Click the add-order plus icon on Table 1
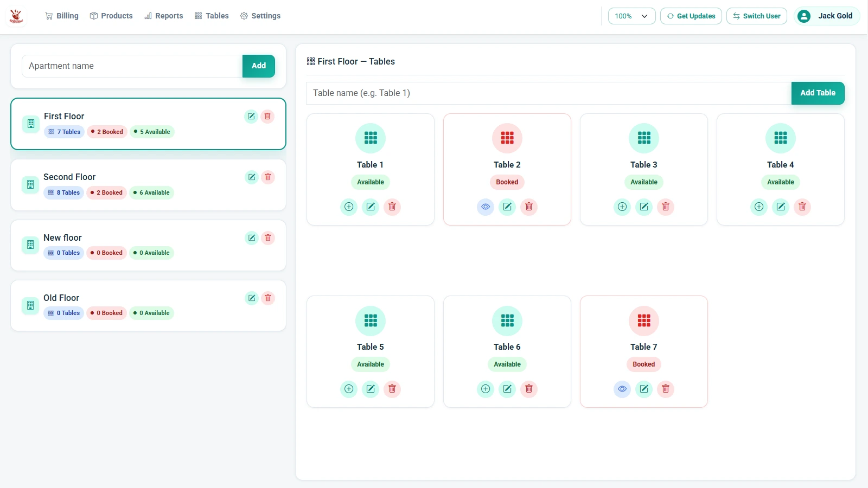Viewport: 868px width, 488px height. (349, 207)
